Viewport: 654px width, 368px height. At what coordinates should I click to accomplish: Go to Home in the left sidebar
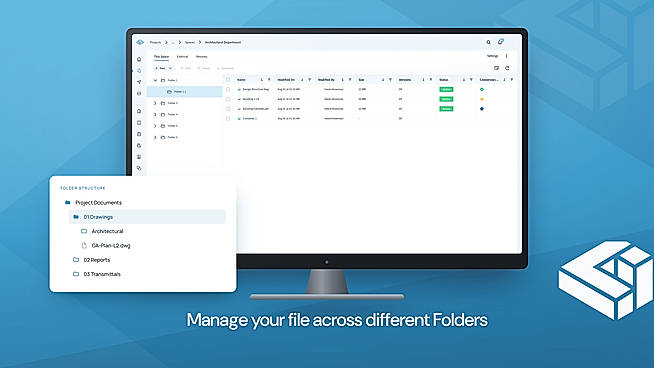(x=139, y=59)
